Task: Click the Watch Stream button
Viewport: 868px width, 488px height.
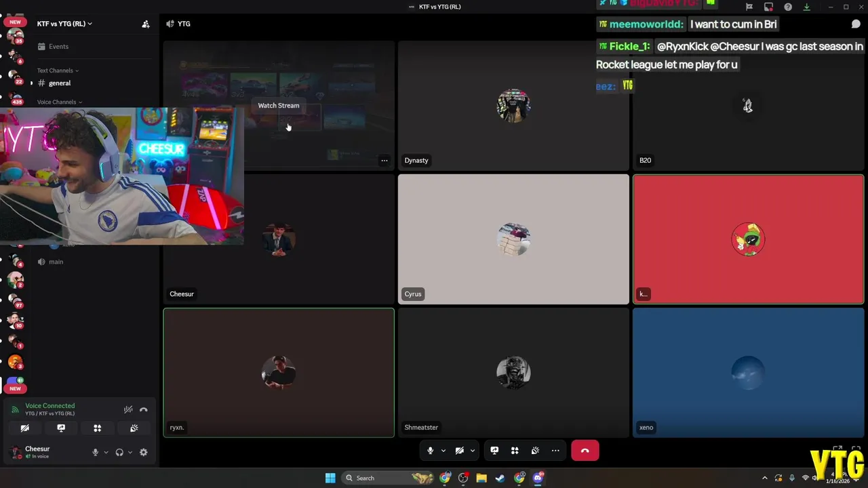Action: point(279,106)
